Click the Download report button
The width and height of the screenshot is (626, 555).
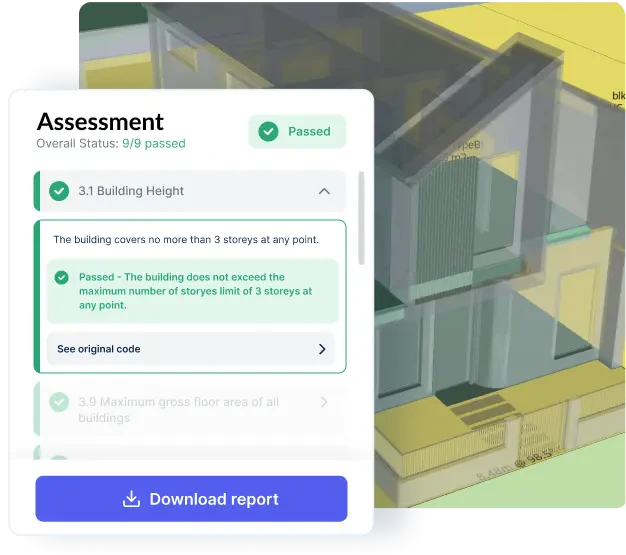tap(191, 499)
